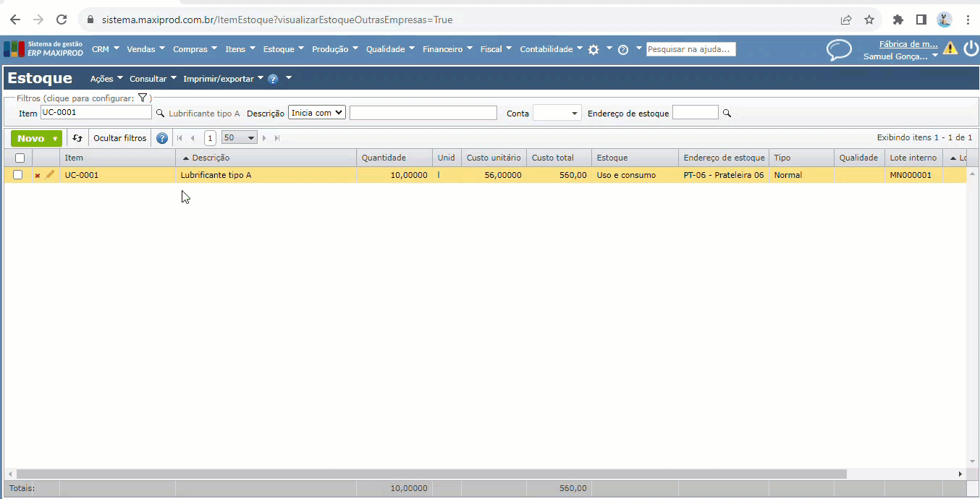Click the vertical scrollbar down arrow
Viewport: 980px width, 499px height.
point(973,461)
